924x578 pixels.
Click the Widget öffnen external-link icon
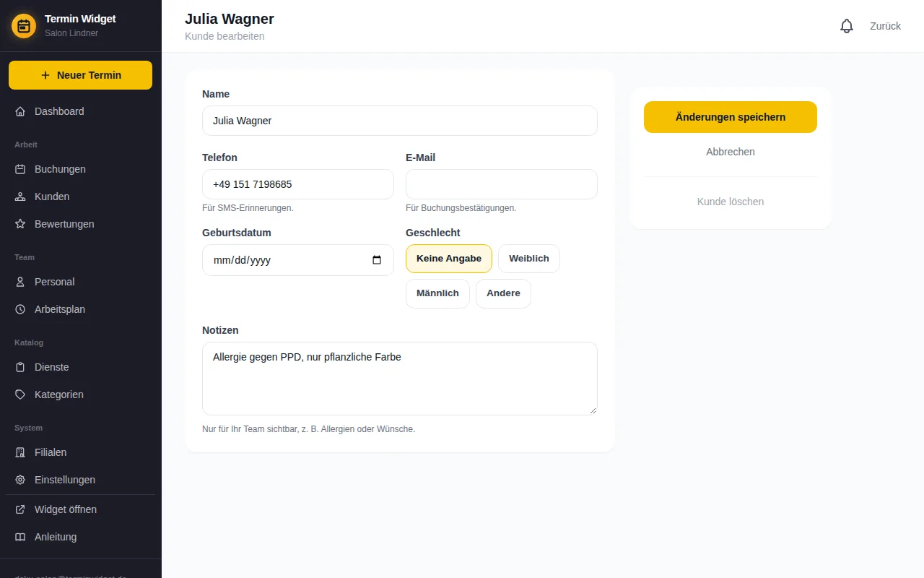point(20,509)
